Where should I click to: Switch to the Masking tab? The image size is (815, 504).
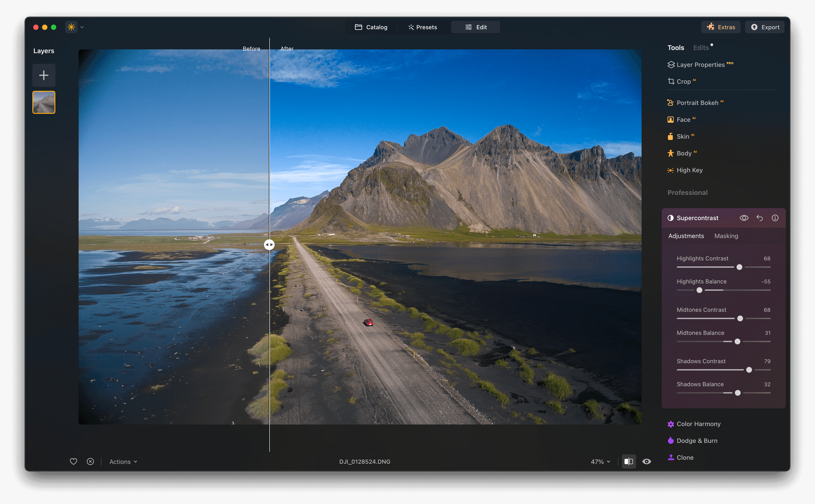click(726, 236)
